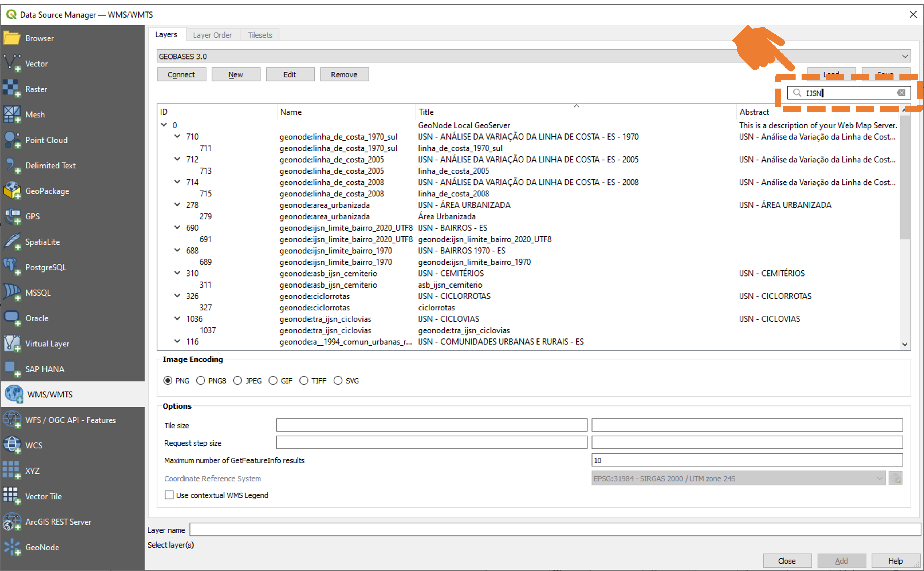This screenshot has width=924, height=571.
Task: Click the search magnifier icon
Action: coord(797,93)
